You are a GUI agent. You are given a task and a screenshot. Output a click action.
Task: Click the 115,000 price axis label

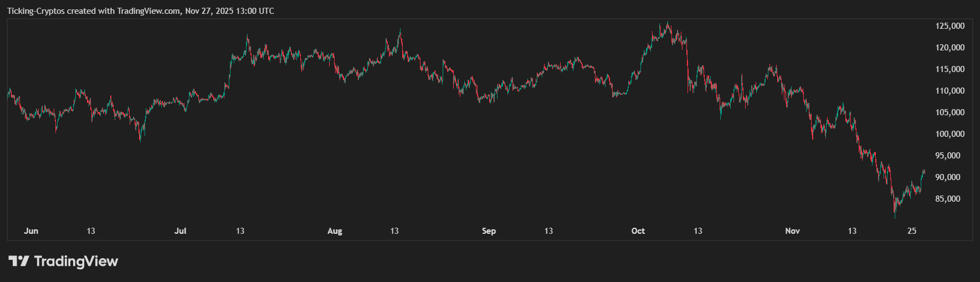(x=950, y=69)
